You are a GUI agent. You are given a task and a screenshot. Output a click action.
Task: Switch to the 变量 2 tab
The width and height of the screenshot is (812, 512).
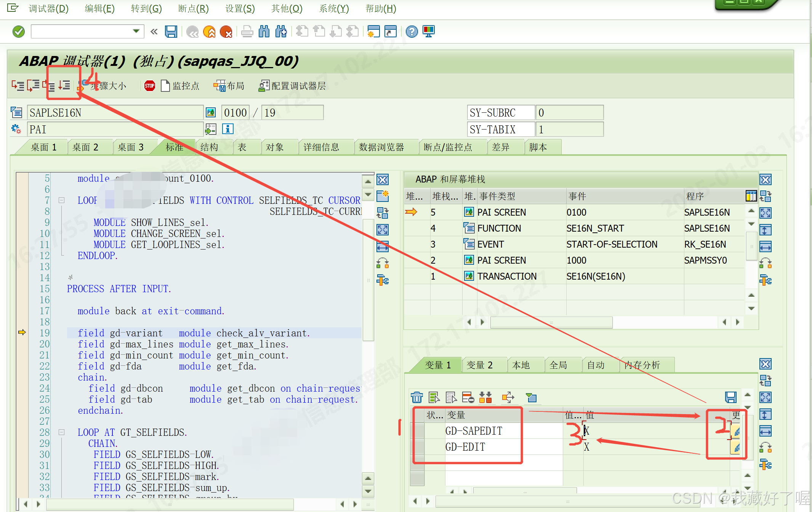coord(479,365)
